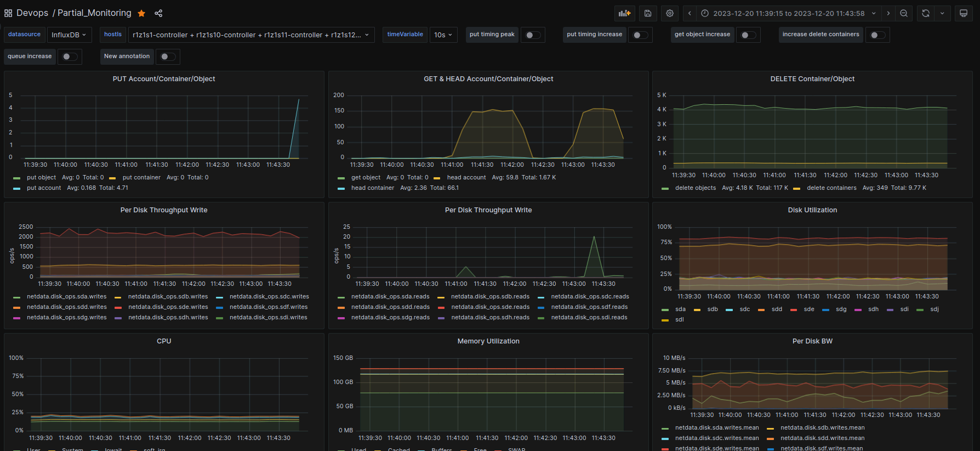Save the dashboard with the disk icon
This screenshot has height=451, width=980.
(648, 13)
